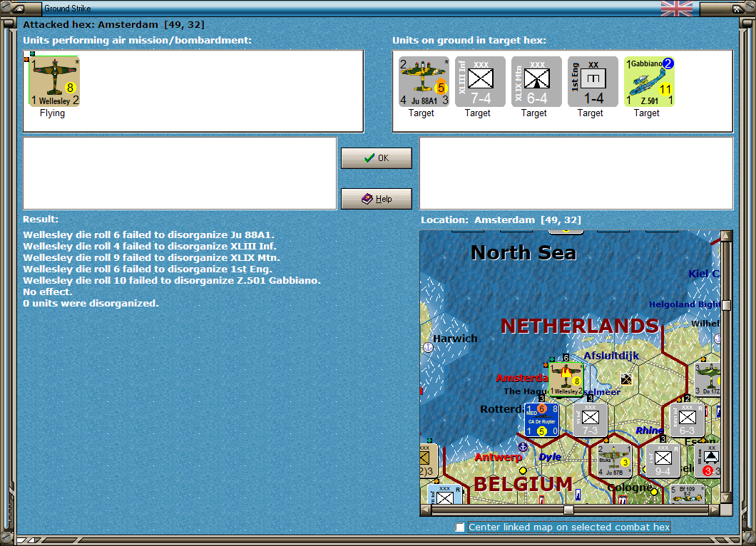
Task: Click the empty list box below flying units
Action: pos(180,173)
